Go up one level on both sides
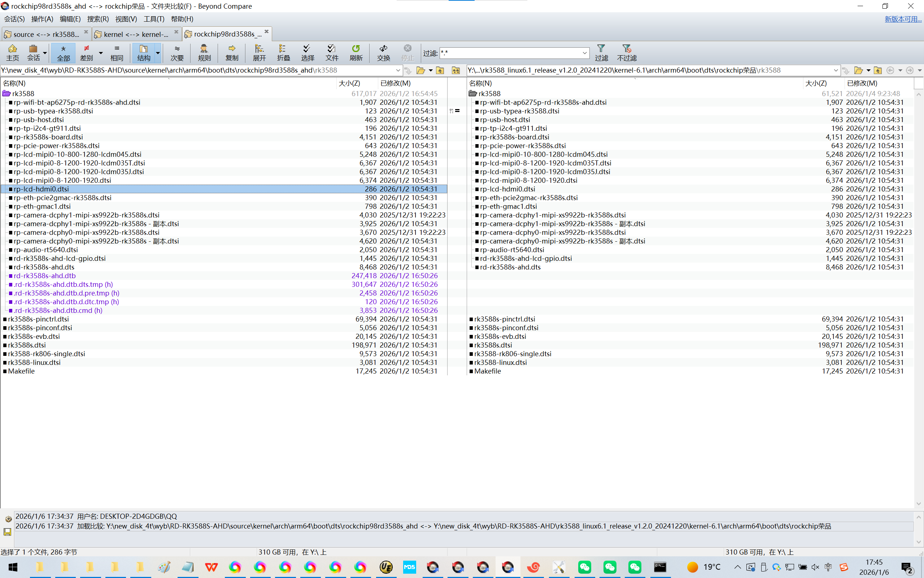Screen dimensions: 924x578 (x=456, y=70)
